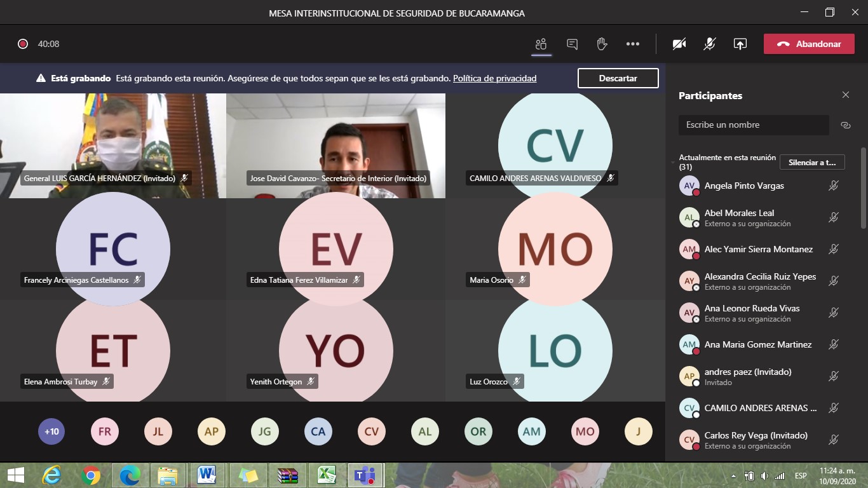
Task: Click the red recording indicator icon
Action: tap(23, 44)
